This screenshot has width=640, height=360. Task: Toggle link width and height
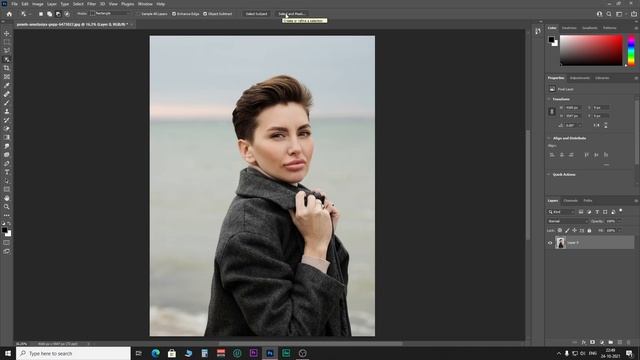click(552, 111)
